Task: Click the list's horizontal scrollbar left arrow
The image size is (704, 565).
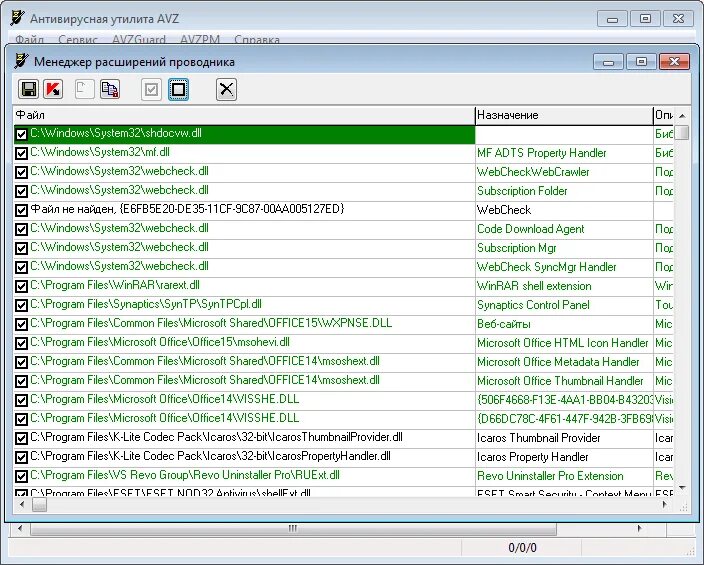Action: pyautogui.click(x=22, y=505)
